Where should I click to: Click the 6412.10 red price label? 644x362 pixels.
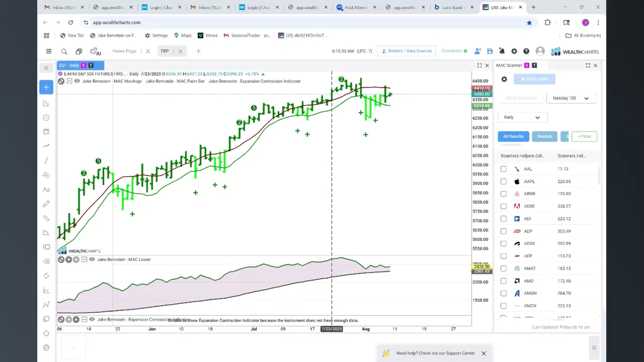tap(482, 88)
